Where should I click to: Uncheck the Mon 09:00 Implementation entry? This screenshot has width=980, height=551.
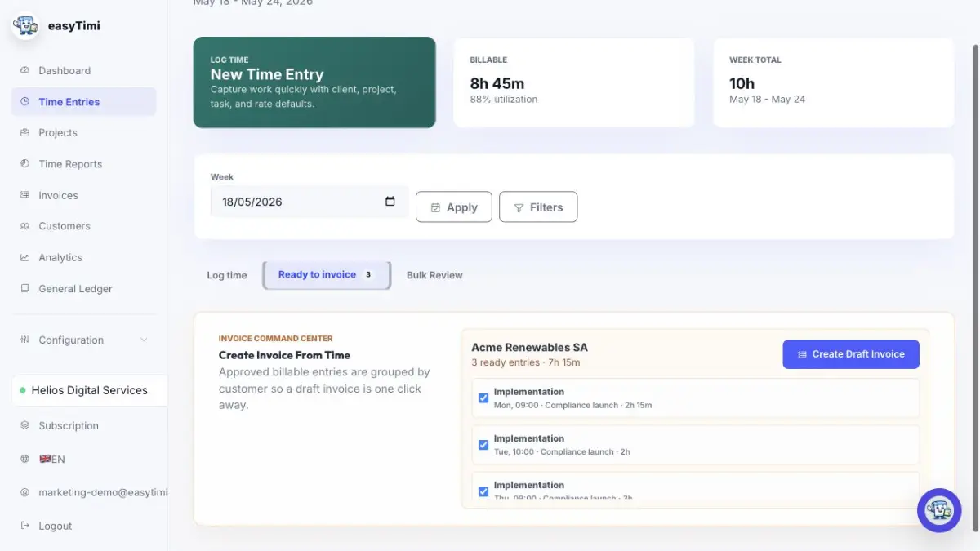tap(483, 398)
